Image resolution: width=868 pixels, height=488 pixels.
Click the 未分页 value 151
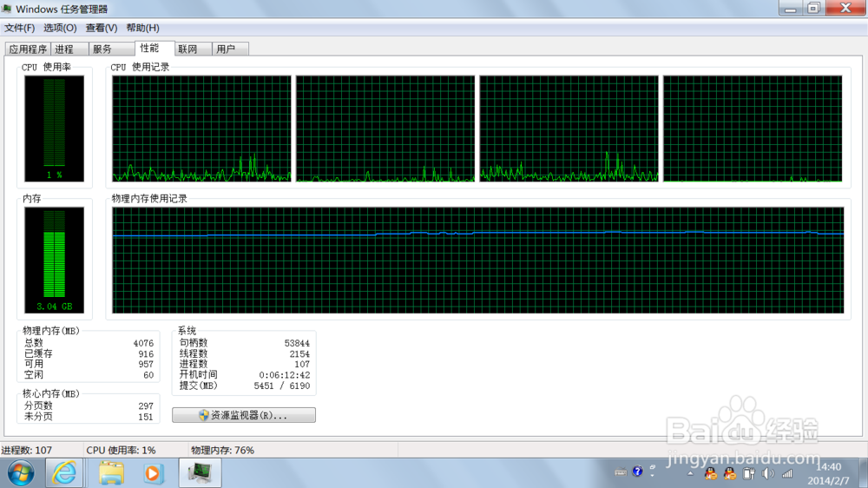[x=146, y=417]
